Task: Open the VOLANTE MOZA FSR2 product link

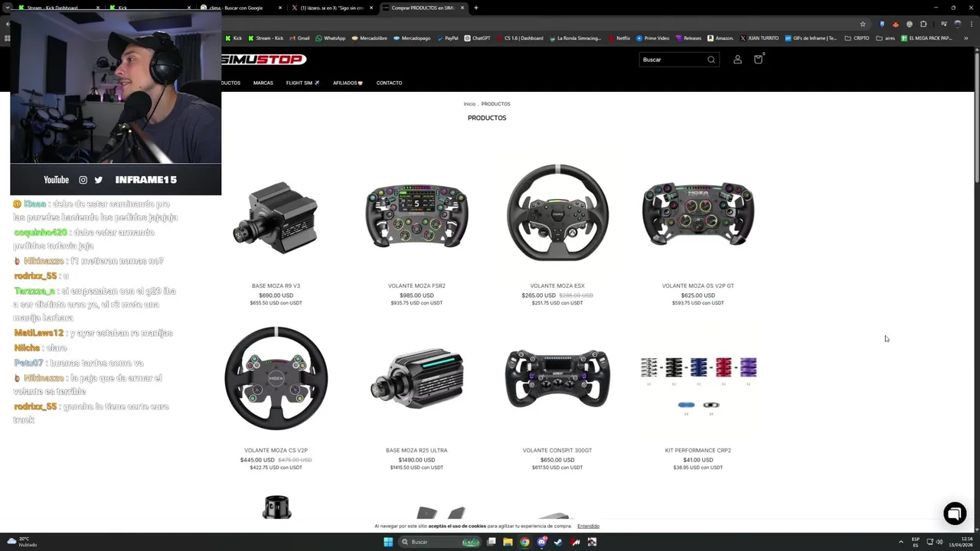Action: coord(416,286)
